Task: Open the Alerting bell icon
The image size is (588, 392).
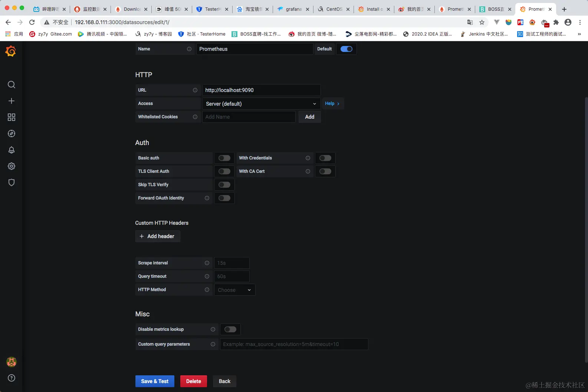Action: (12, 150)
